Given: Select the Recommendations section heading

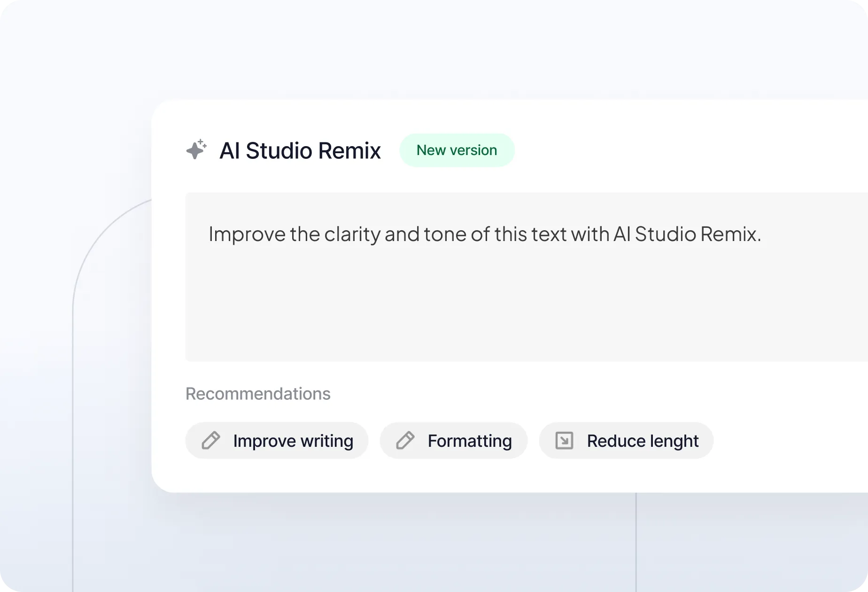Looking at the screenshot, I should click(x=258, y=394).
